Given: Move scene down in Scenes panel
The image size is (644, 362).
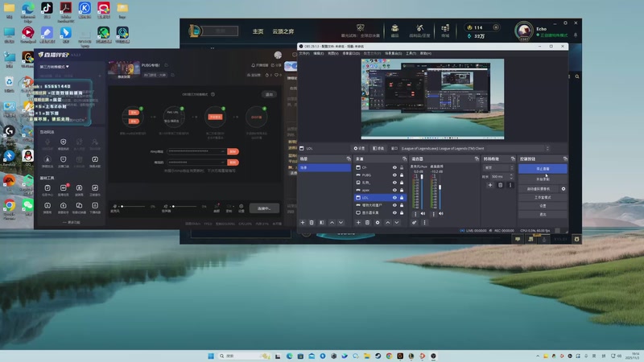Looking at the screenshot, I should point(341,223).
